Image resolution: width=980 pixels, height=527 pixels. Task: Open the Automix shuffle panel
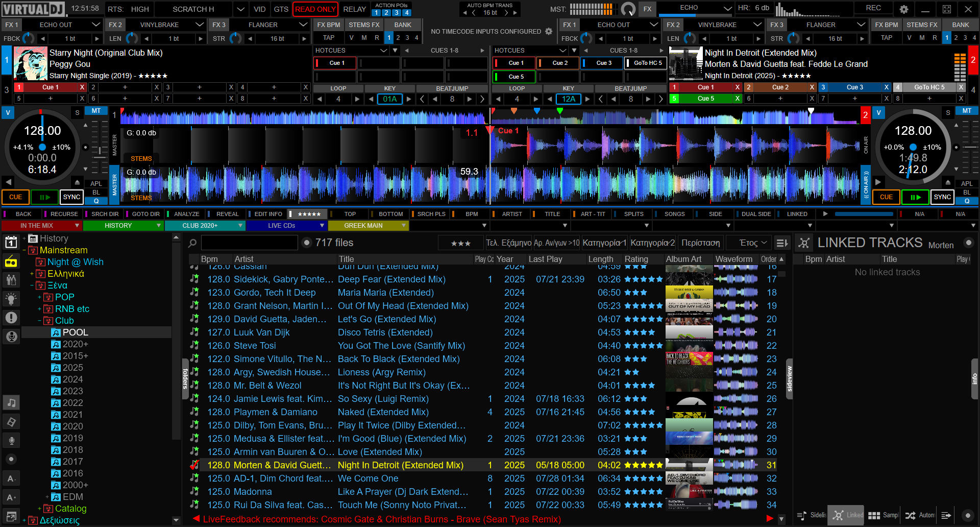point(919,515)
